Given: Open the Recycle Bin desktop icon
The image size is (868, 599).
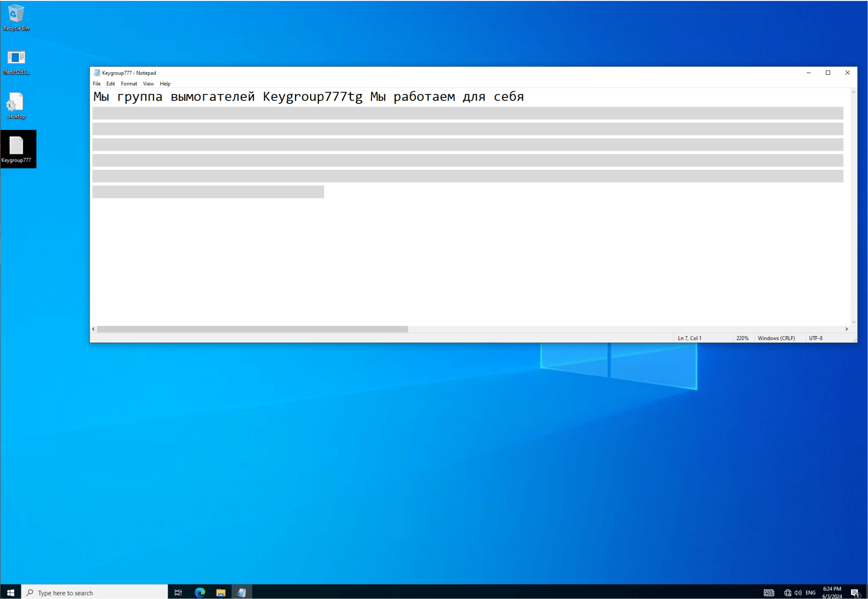Looking at the screenshot, I should click(x=16, y=17).
